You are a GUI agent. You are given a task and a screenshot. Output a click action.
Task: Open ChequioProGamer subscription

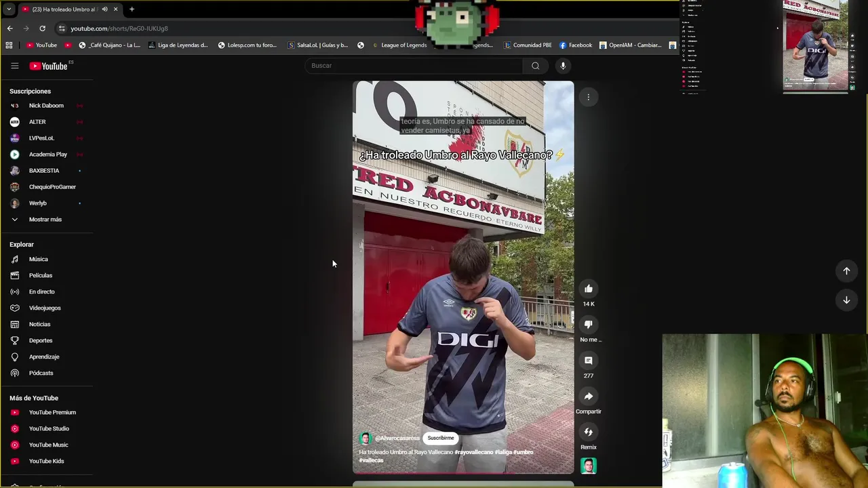point(46,187)
